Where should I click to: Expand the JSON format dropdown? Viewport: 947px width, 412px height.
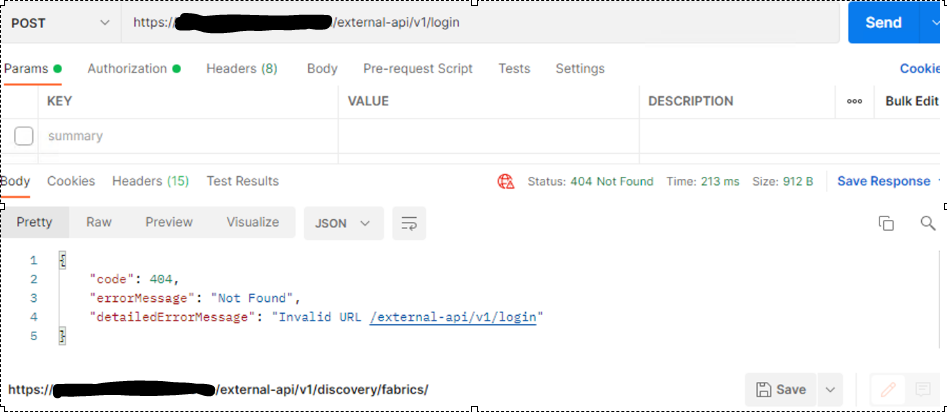(x=343, y=223)
